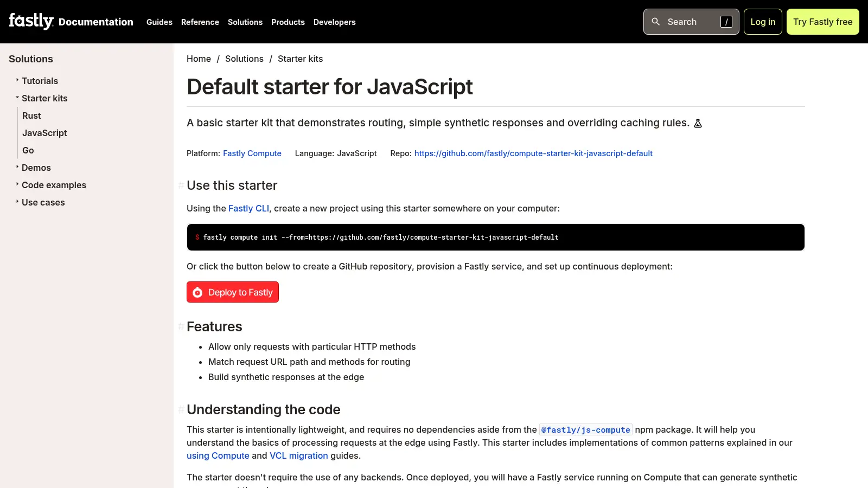Image resolution: width=868 pixels, height=488 pixels.
Task: Open the VCL migration guide link
Action: point(299,455)
